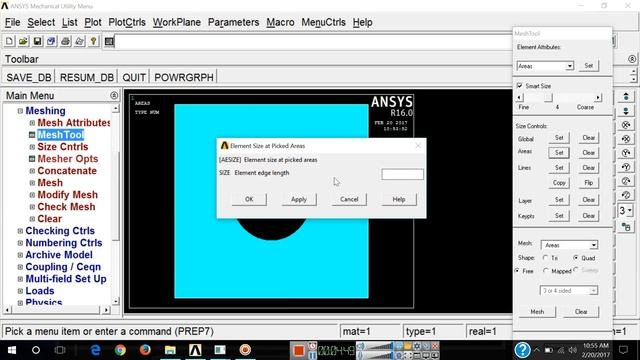Screen dimensions: 640x360
Task: Click rotate -X view icon
Action: tap(626, 139)
